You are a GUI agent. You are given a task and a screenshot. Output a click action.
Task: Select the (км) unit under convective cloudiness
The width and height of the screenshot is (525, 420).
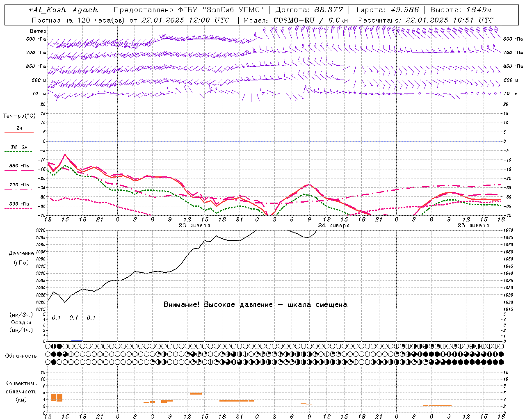(21, 399)
